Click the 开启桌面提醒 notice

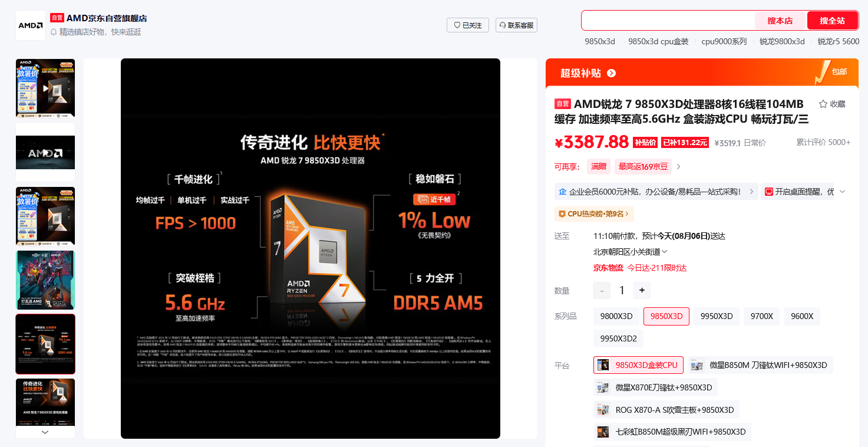[798, 192]
